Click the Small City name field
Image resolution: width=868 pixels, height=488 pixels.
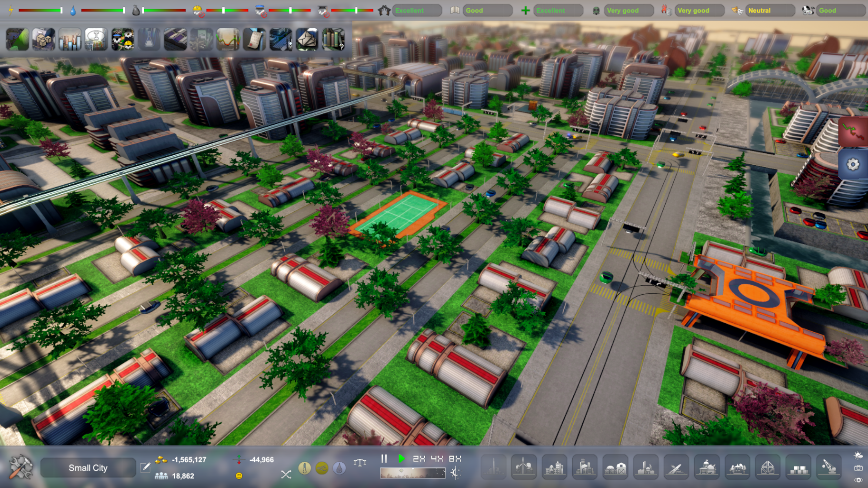coord(88,468)
